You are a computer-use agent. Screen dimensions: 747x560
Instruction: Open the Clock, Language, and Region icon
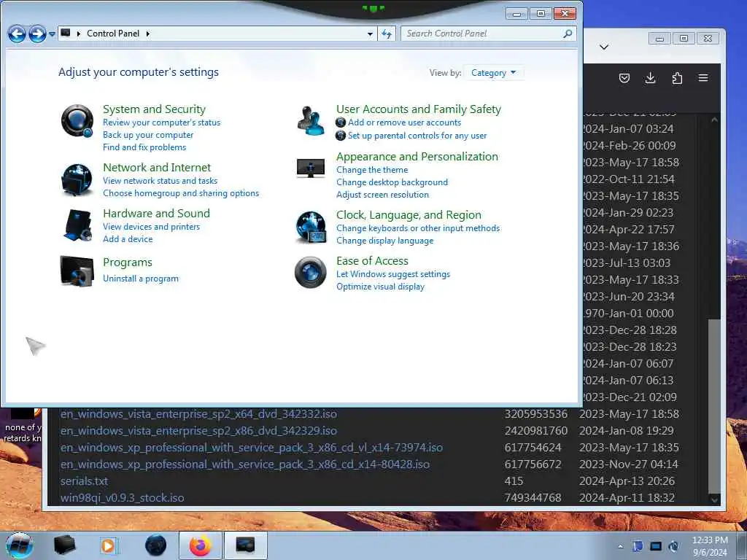coord(311,227)
